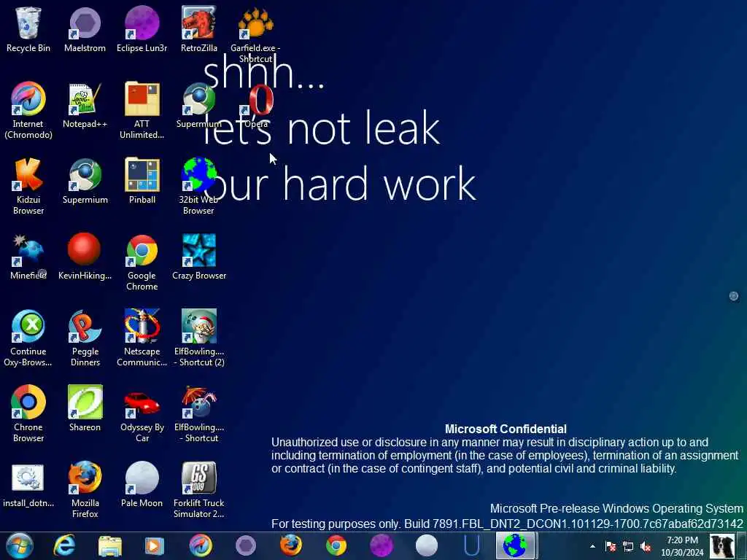
Task: Select the Supermium shortcut beside Pinball
Action: (85, 182)
